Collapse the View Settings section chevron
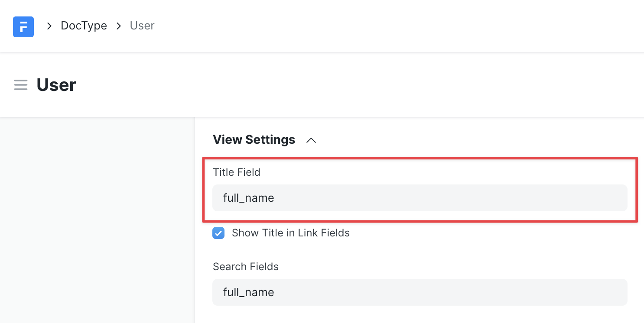 (x=311, y=140)
